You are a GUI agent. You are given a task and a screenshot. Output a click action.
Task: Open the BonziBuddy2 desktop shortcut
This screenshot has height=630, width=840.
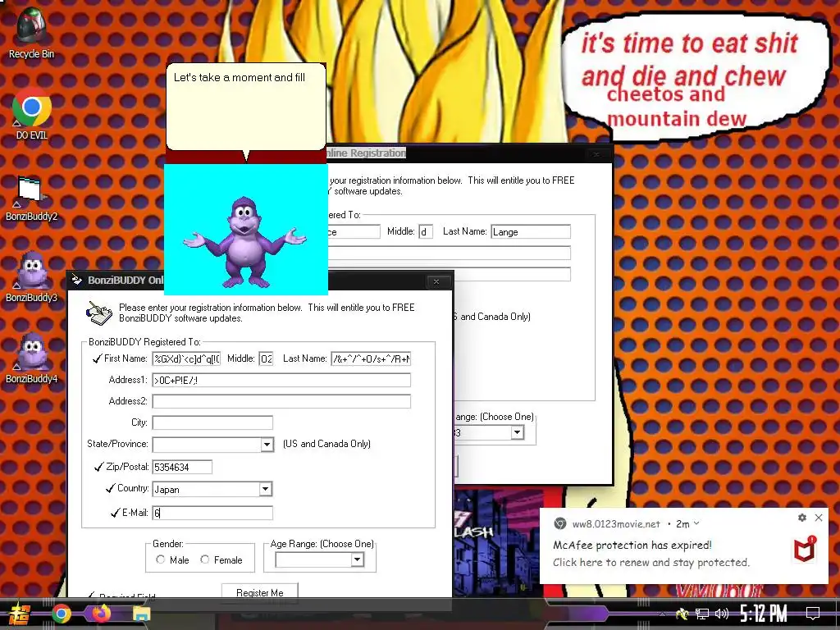point(31,199)
